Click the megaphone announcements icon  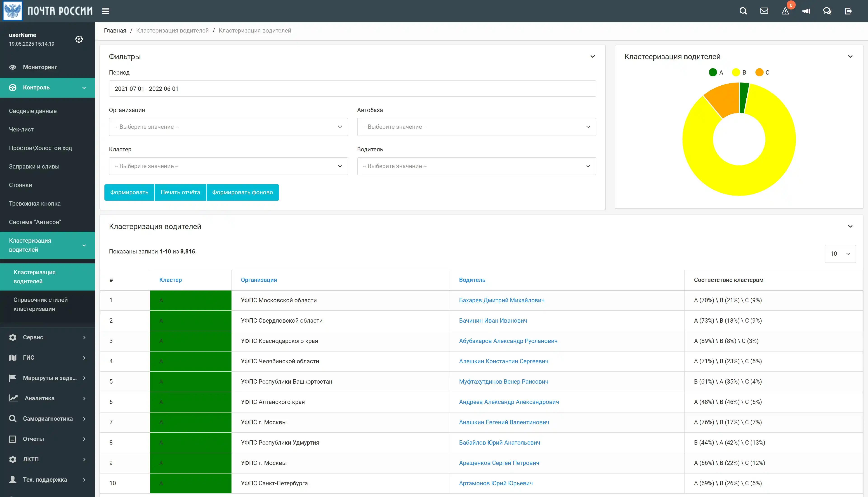pyautogui.click(x=806, y=11)
